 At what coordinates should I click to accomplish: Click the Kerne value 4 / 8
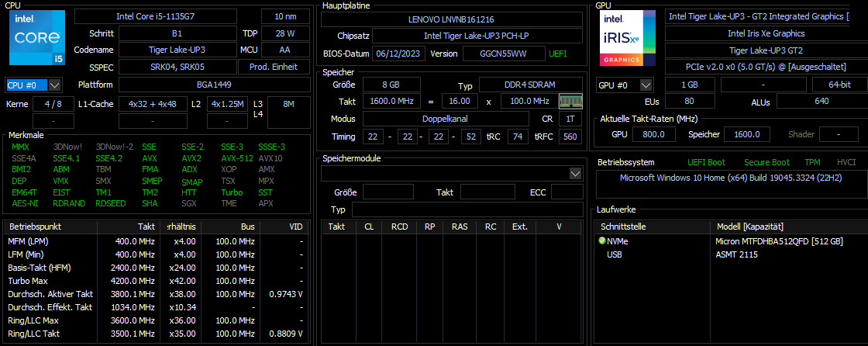click(53, 104)
